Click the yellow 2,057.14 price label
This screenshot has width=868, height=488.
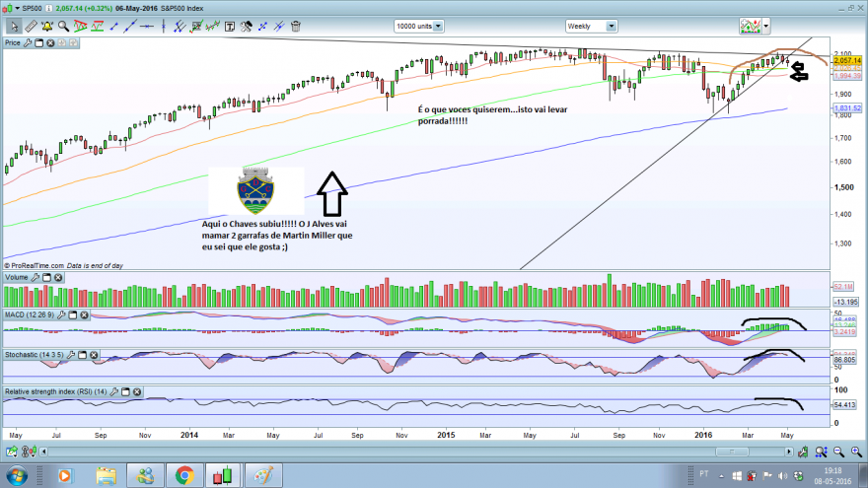coord(847,60)
